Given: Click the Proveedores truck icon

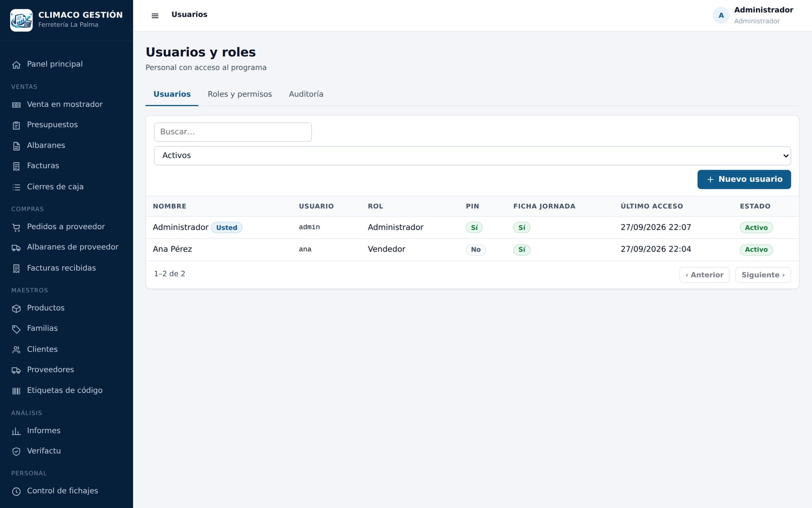Looking at the screenshot, I should click(16, 370).
